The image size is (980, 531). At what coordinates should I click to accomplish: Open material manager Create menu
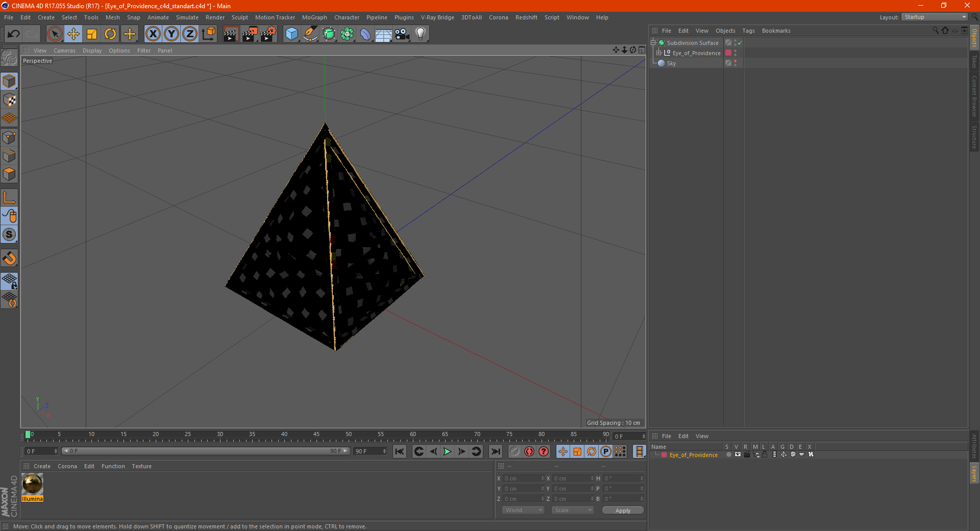pyautogui.click(x=42, y=466)
